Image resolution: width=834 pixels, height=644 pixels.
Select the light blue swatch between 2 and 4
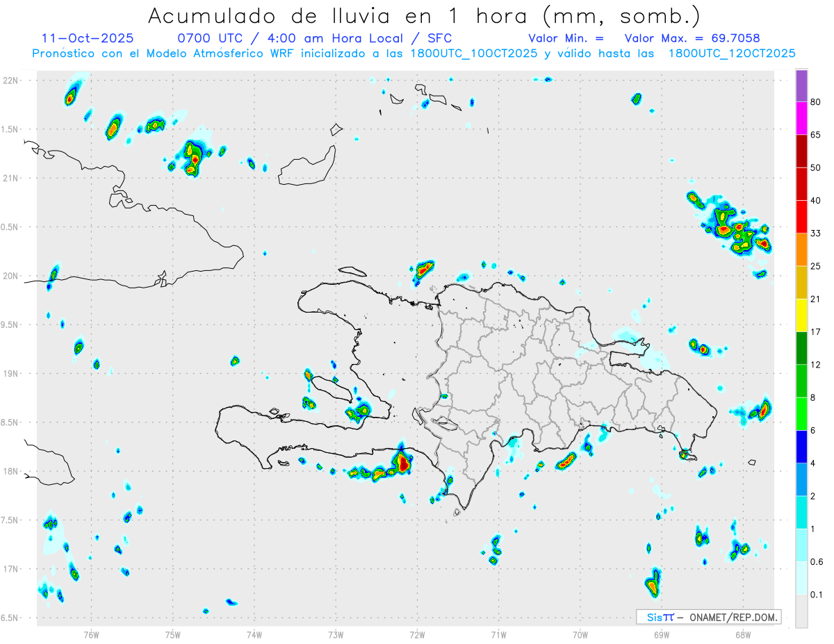(x=801, y=480)
